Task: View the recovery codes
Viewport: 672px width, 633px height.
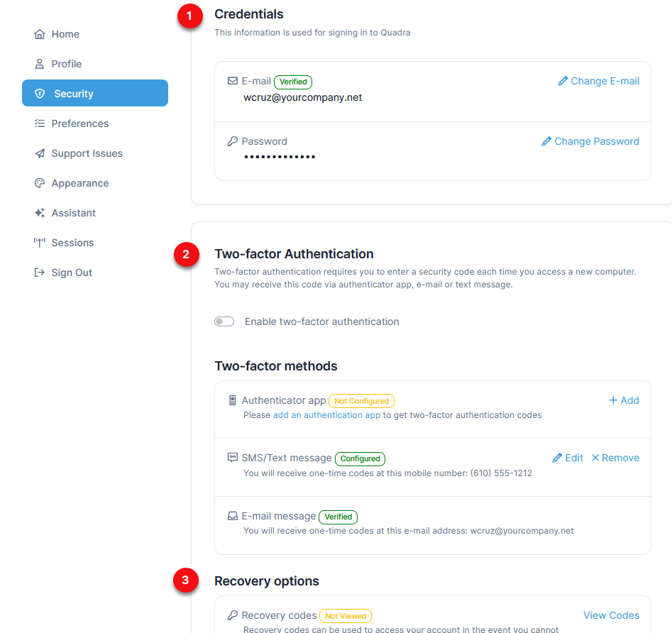Action: point(611,615)
